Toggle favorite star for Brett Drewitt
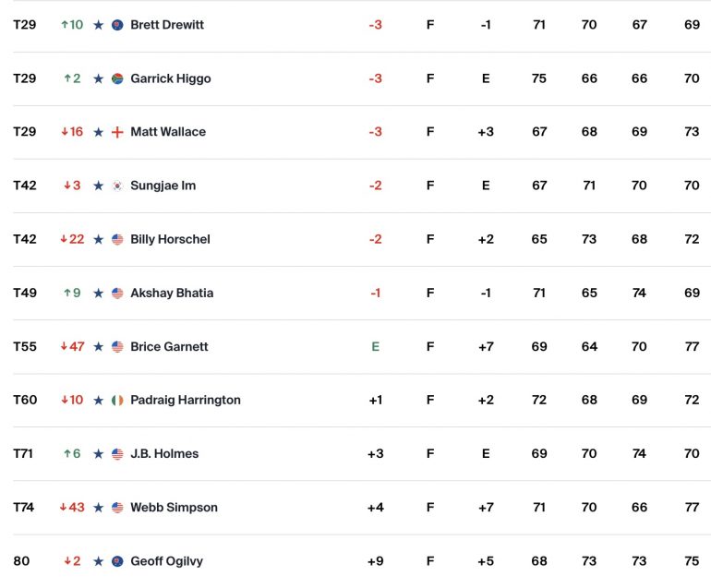Image resolution: width=711 pixels, height=588 pixels. [x=99, y=25]
